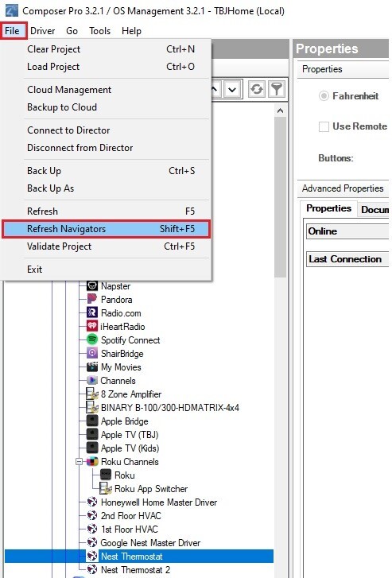Click the 1st Floor HVAC icon
This screenshot has width=392, height=578.
[x=91, y=529]
